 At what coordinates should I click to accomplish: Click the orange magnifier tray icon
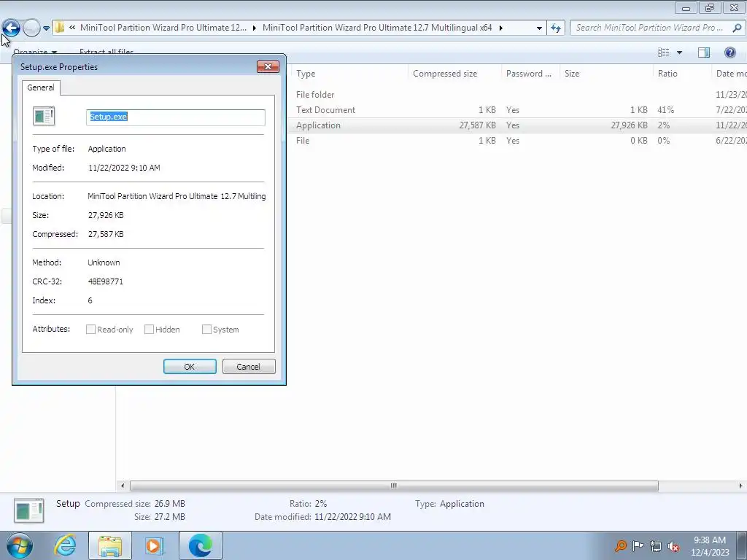[620, 545]
